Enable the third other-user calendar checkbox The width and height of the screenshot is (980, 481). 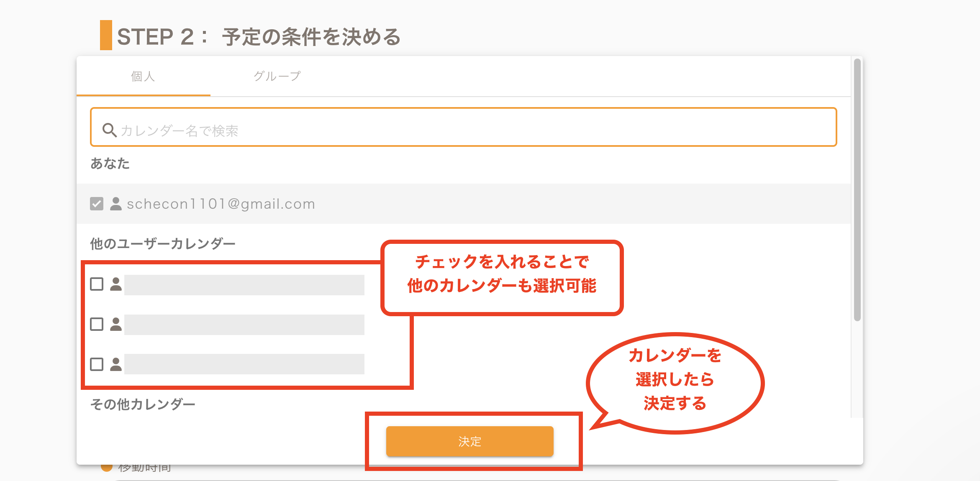click(x=97, y=364)
